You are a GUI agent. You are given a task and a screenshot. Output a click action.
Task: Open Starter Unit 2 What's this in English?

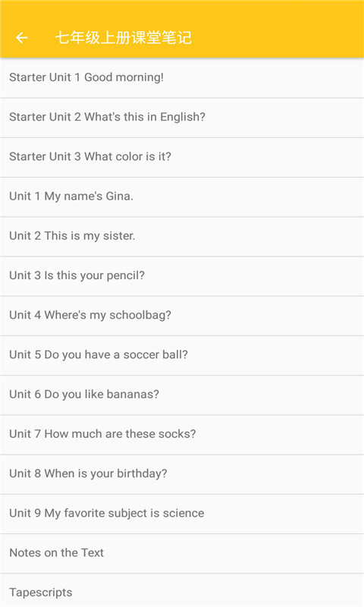182,118
